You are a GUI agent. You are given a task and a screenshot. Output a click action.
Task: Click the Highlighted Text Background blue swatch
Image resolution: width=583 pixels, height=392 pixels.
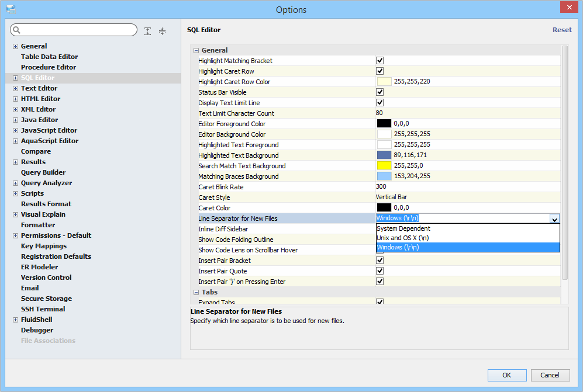coord(384,155)
